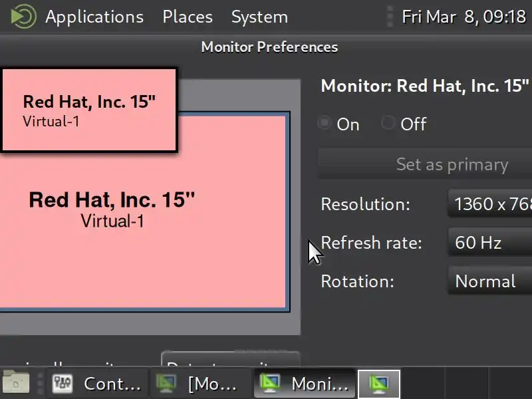Select the On radio button
This screenshot has width=532, height=399.
[325, 123]
